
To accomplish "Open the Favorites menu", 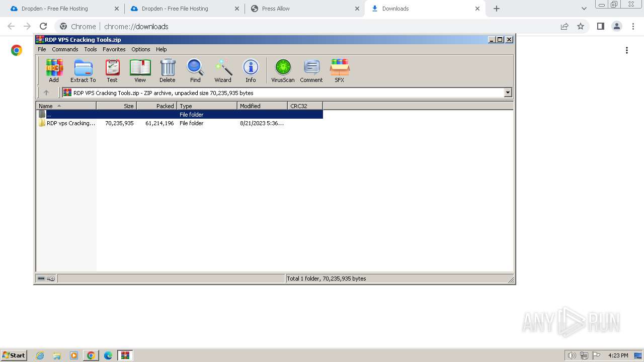I will 114,49.
